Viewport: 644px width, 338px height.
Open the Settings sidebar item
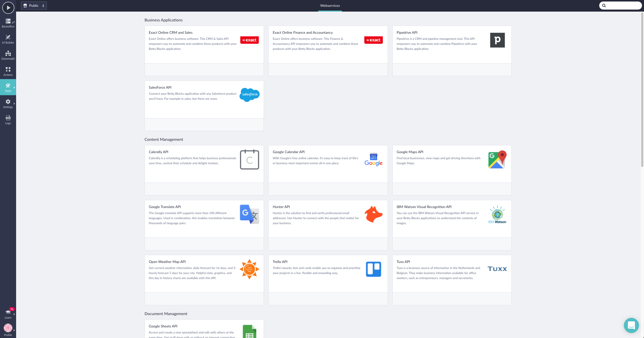8,104
